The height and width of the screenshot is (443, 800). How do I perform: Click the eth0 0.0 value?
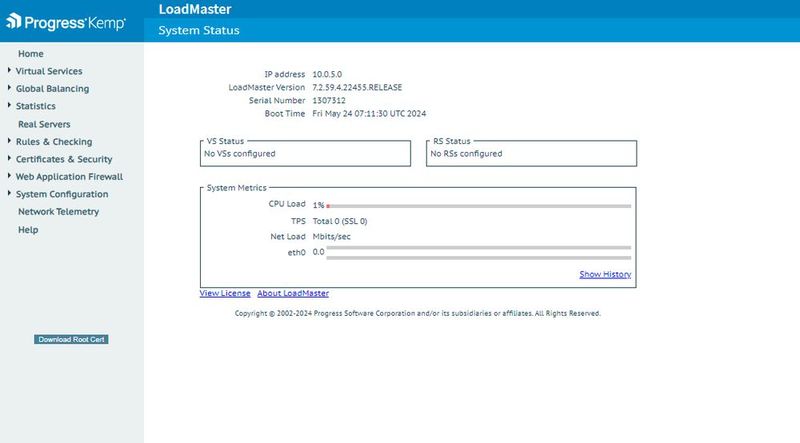[x=318, y=252]
